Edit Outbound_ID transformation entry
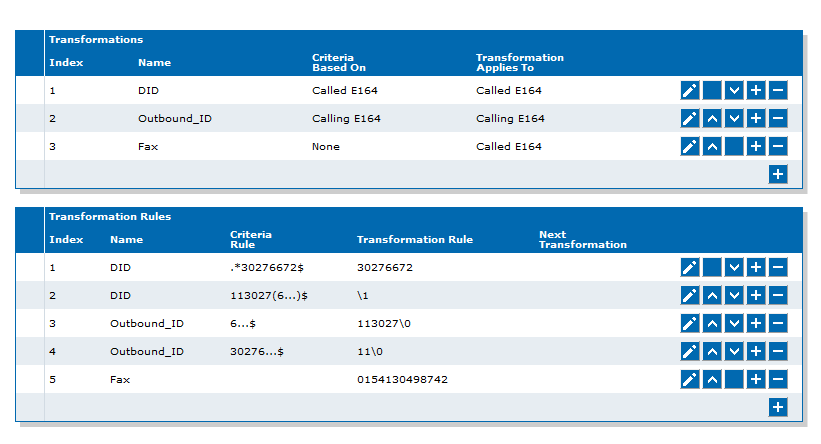 (690, 118)
